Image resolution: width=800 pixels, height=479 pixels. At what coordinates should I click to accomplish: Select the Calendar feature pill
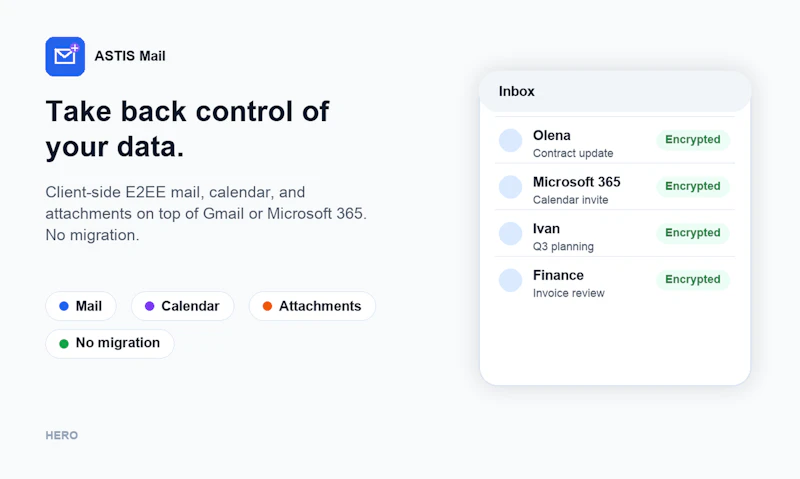point(182,306)
